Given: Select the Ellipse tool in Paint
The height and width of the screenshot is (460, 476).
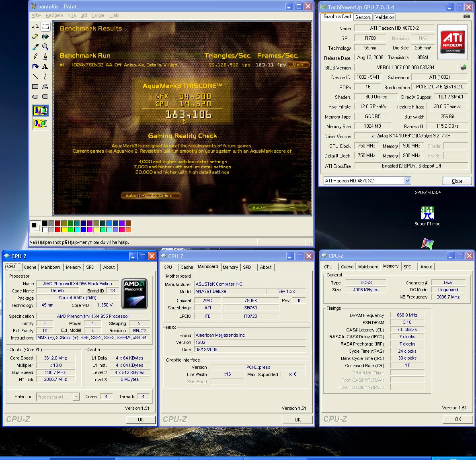Looking at the screenshot, I should (x=35, y=96).
